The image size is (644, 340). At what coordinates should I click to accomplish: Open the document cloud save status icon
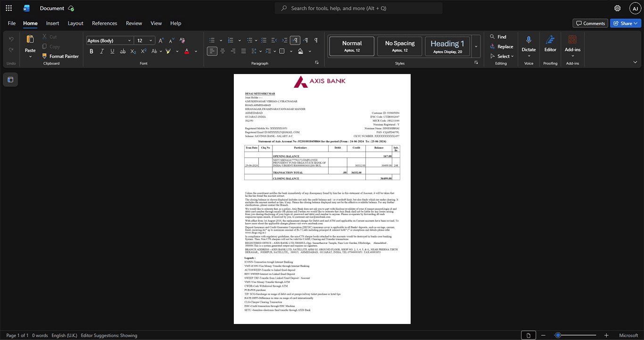pos(71,8)
